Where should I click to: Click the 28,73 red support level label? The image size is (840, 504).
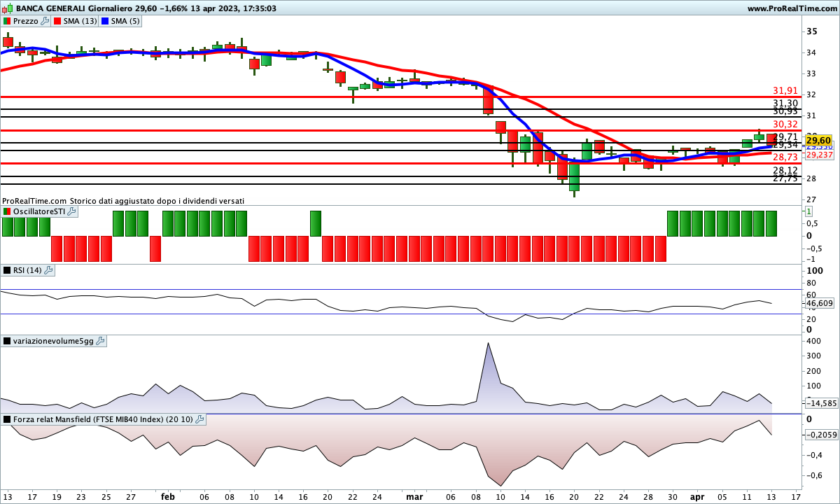(785, 157)
